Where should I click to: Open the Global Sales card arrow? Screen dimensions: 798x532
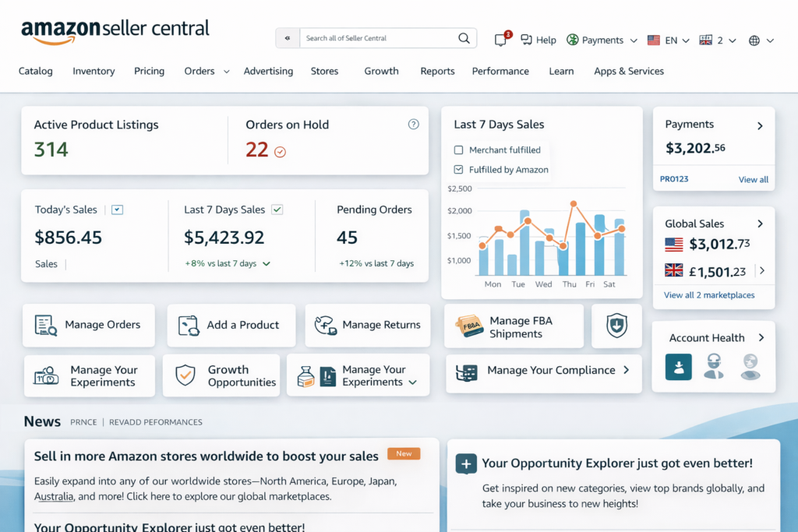[760, 224]
